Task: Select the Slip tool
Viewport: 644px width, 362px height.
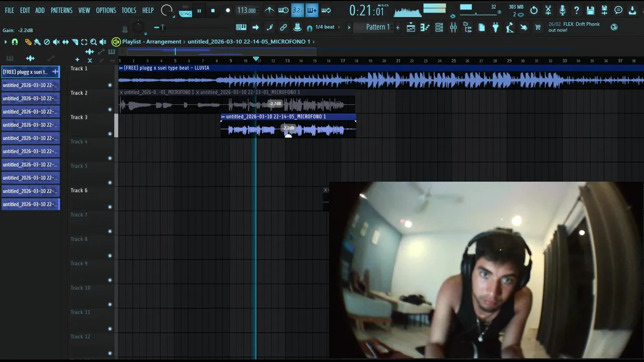Action: [65, 42]
